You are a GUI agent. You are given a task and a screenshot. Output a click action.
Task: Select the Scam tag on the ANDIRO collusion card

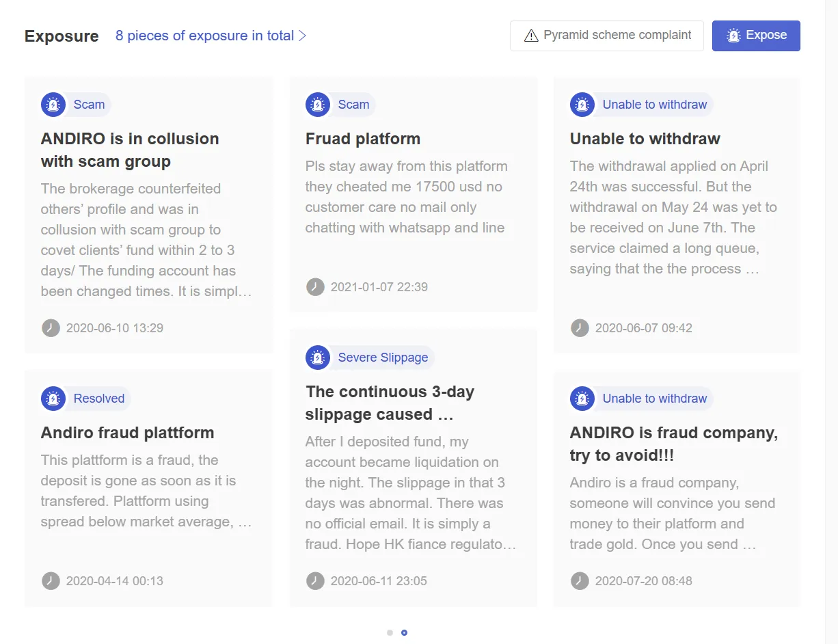click(89, 105)
